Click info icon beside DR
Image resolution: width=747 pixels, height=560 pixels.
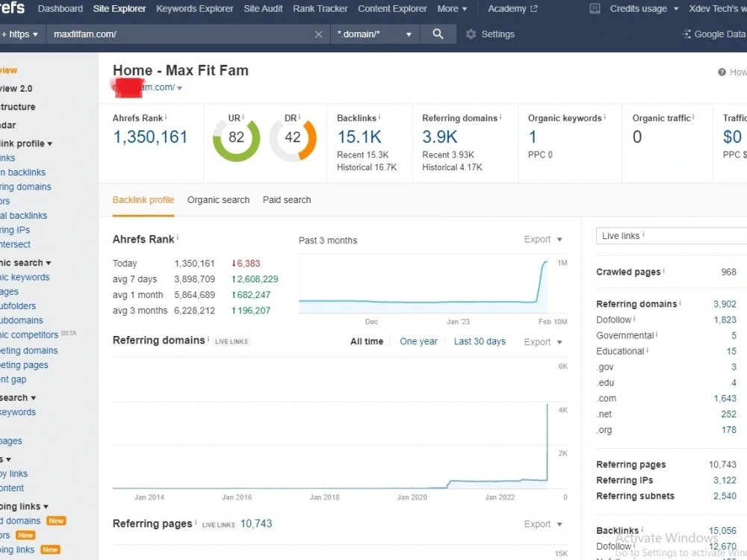[x=300, y=116]
